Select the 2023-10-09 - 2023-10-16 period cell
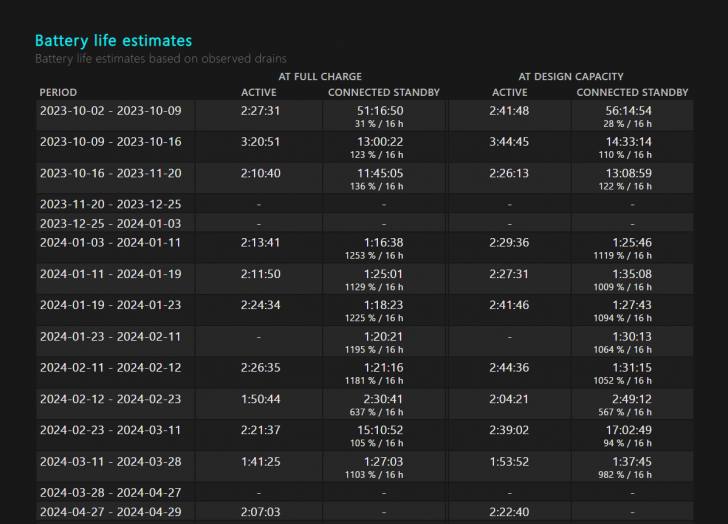Viewport: 728px width, 524px height. 110,142
